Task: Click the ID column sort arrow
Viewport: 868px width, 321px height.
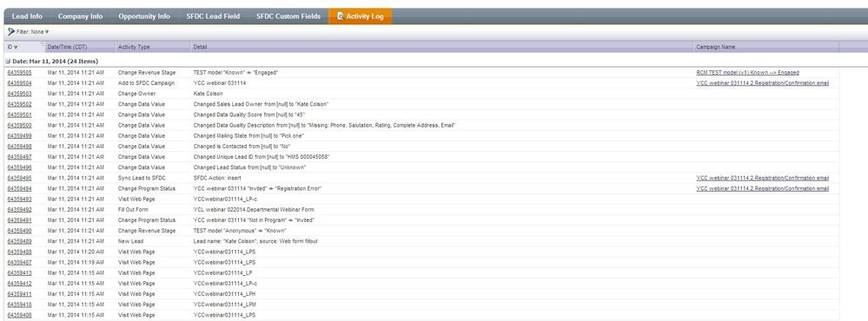Action: 16,48
